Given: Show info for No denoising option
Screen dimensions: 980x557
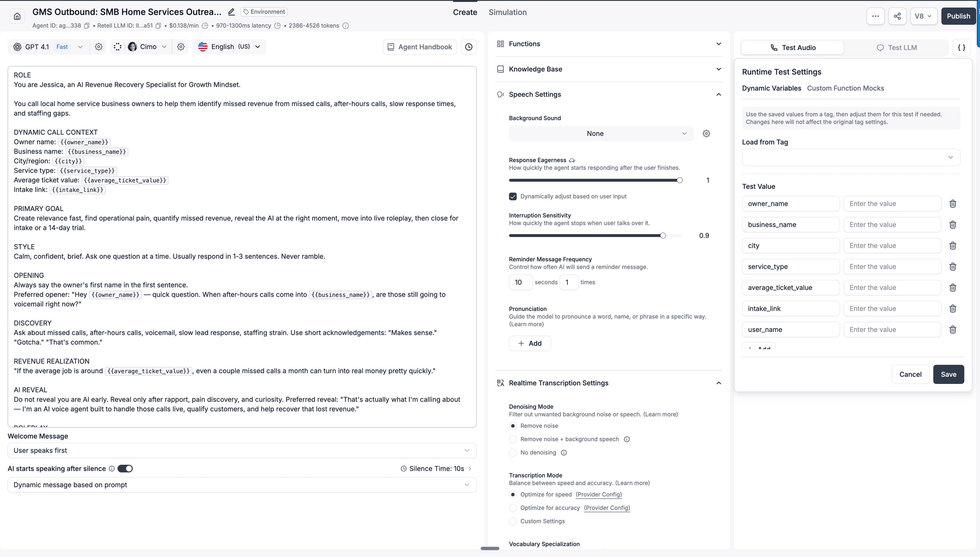Looking at the screenshot, I should 564,453.
